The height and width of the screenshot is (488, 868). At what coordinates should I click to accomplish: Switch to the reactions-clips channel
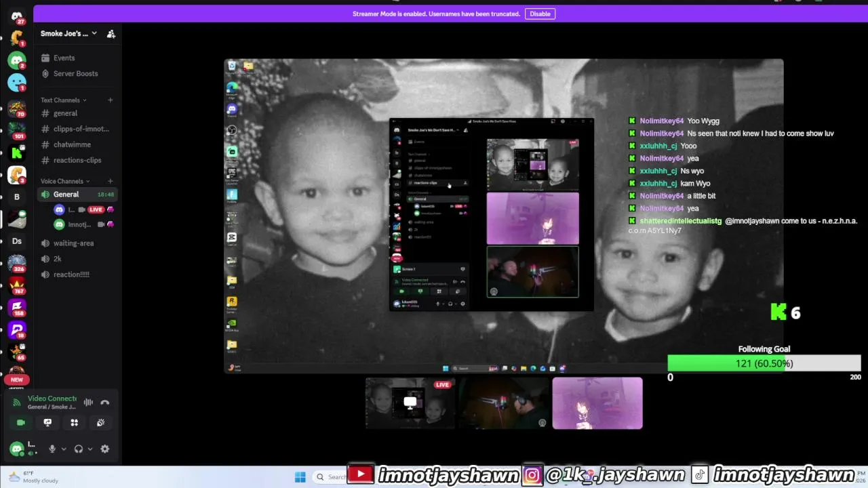(77, 160)
